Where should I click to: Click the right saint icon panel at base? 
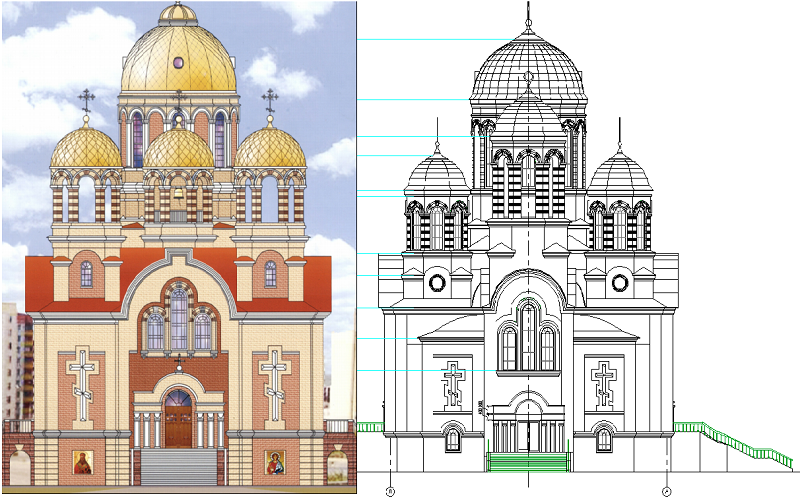click(274, 463)
